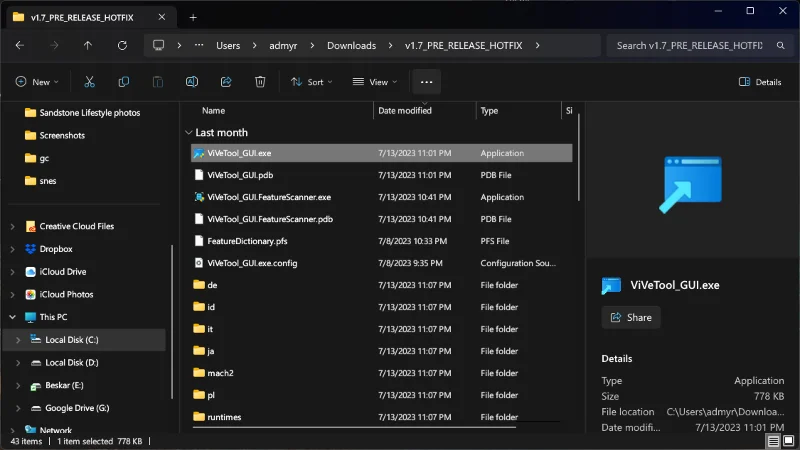Collapse the Last month group

click(x=188, y=133)
